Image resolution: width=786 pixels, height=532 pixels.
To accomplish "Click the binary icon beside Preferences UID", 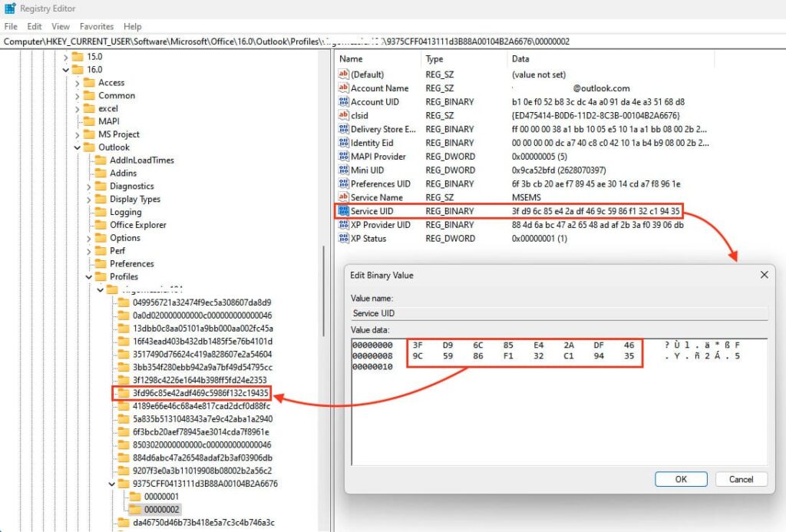I will click(344, 184).
